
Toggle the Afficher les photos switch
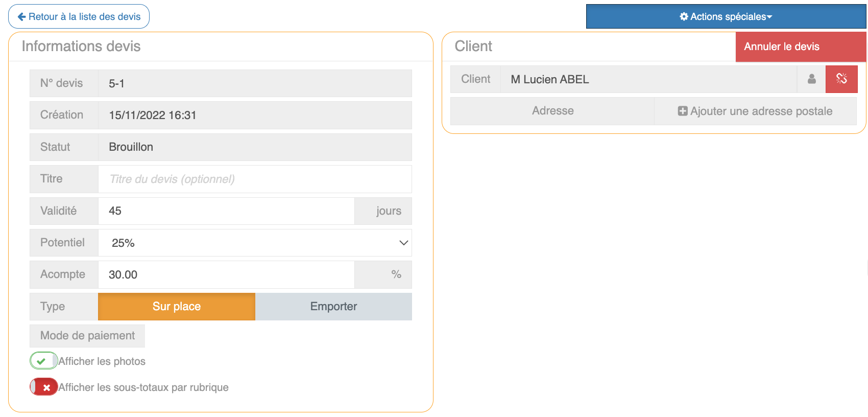point(43,361)
